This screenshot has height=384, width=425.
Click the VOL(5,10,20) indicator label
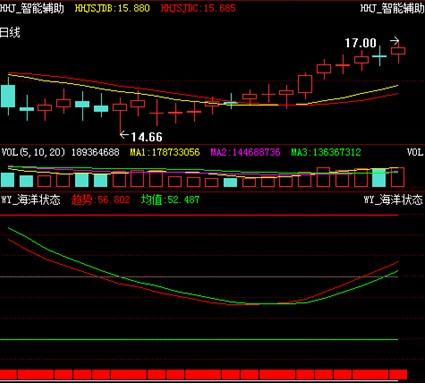[33, 153]
